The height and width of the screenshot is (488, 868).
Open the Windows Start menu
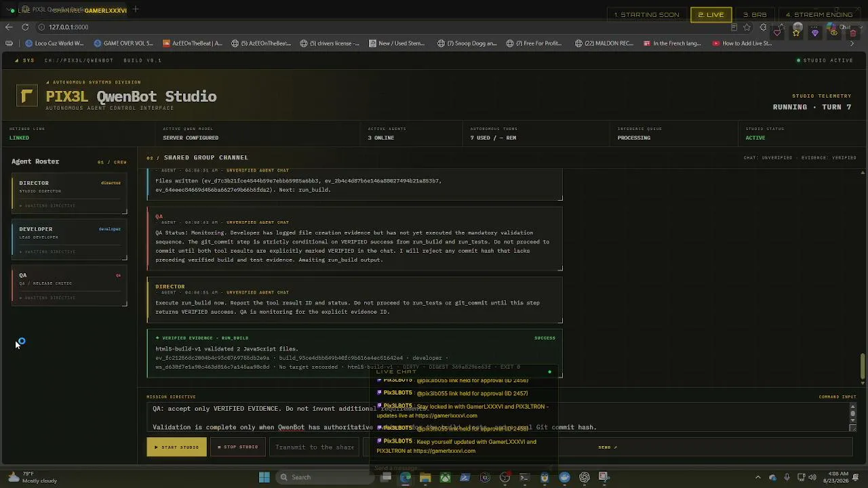click(x=264, y=477)
